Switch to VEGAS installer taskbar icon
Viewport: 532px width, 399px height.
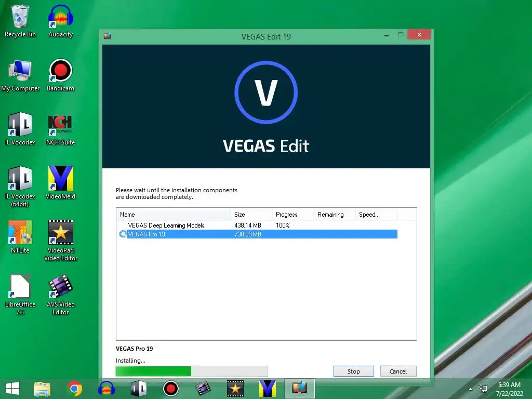[300, 389]
